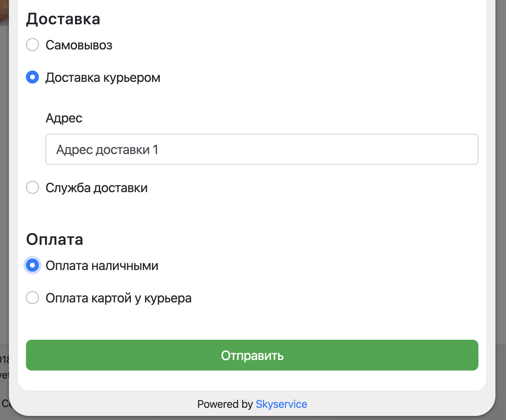Click the Адрес label above the input
Viewport: 506px width, 420px height.
[64, 118]
